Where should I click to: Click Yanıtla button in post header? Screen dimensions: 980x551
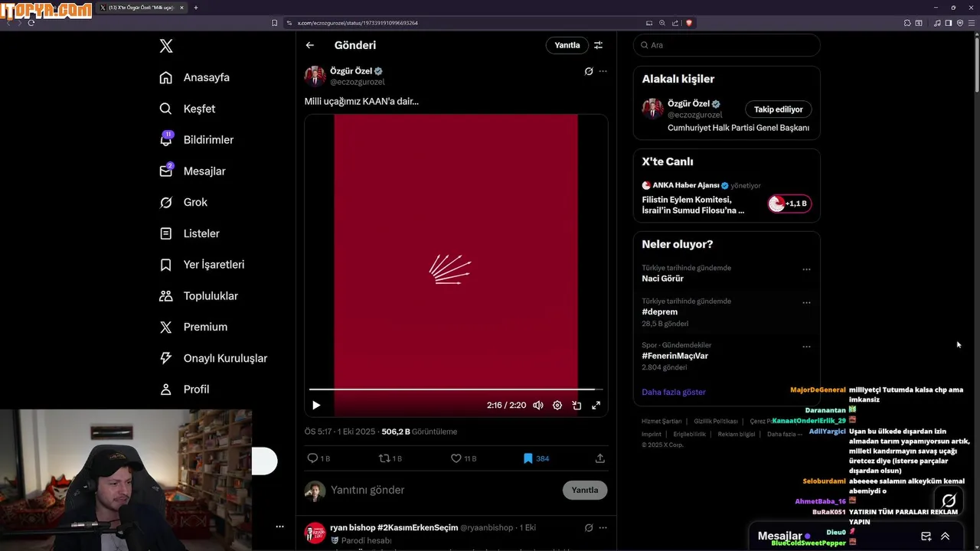[567, 45]
